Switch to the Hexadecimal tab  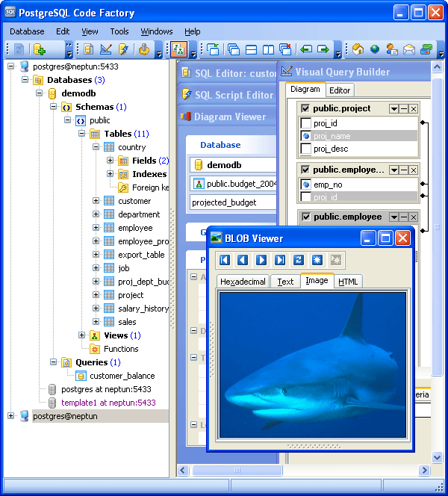pyautogui.click(x=243, y=282)
